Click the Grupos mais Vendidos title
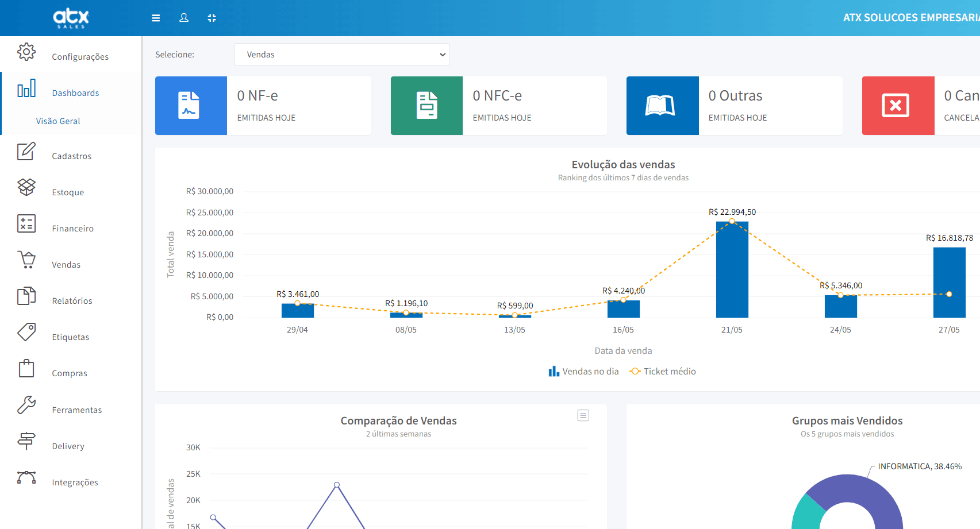The width and height of the screenshot is (980, 529). coord(847,421)
